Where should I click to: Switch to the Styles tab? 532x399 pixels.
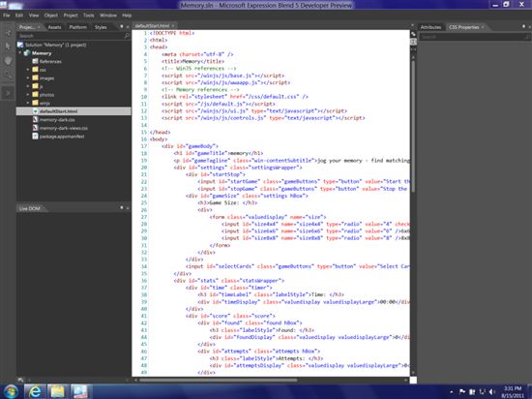pyautogui.click(x=101, y=27)
